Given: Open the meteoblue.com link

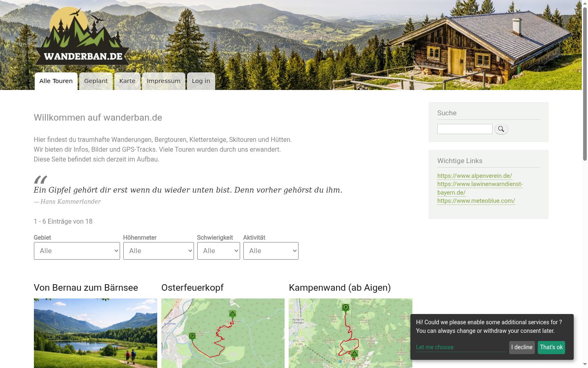Looking at the screenshot, I should pyautogui.click(x=476, y=201).
